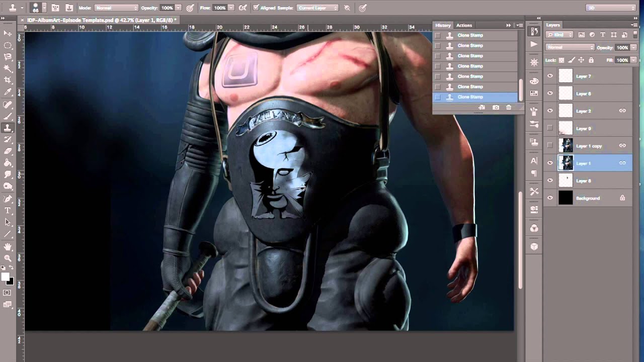The width and height of the screenshot is (644, 362).
Task: Select the Move tool
Action: click(x=8, y=33)
